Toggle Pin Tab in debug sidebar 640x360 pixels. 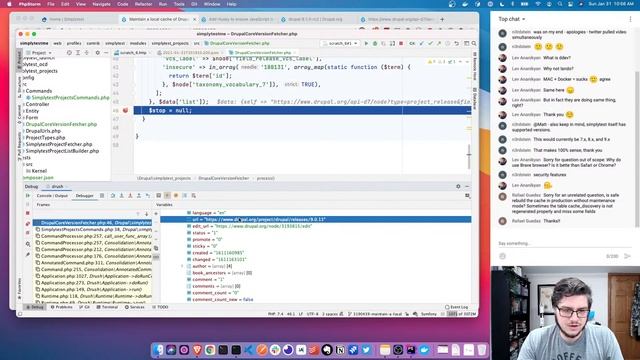click(x=28, y=255)
